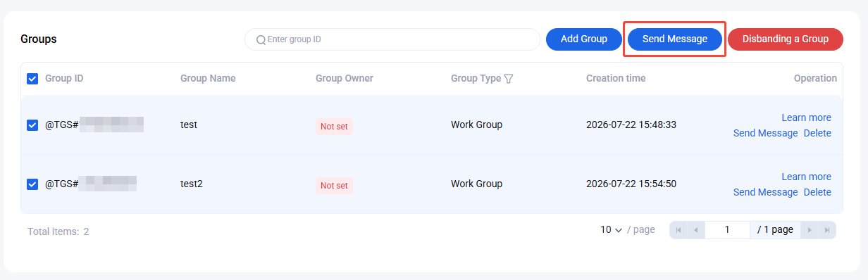
Task: Delete the test2 group
Action: point(817,192)
